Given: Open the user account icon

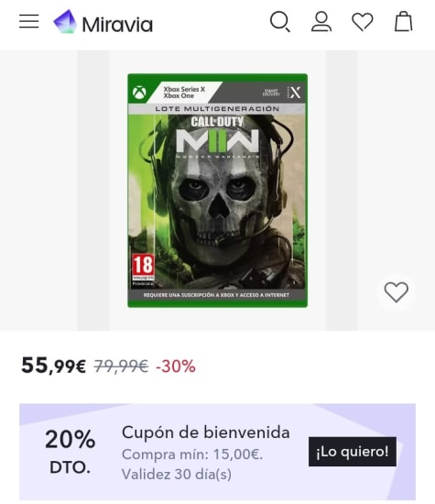Looking at the screenshot, I should (321, 22).
